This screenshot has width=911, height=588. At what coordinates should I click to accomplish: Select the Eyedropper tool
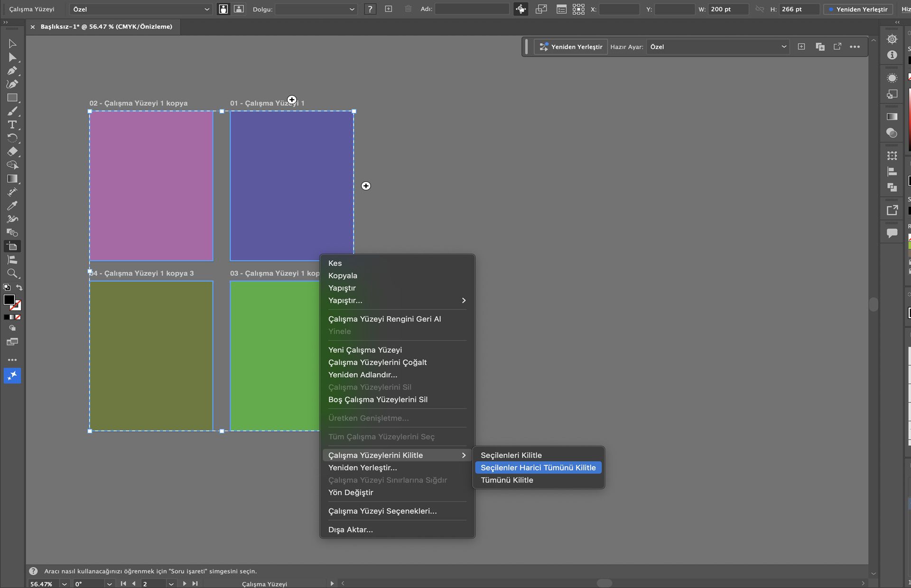coord(12,206)
